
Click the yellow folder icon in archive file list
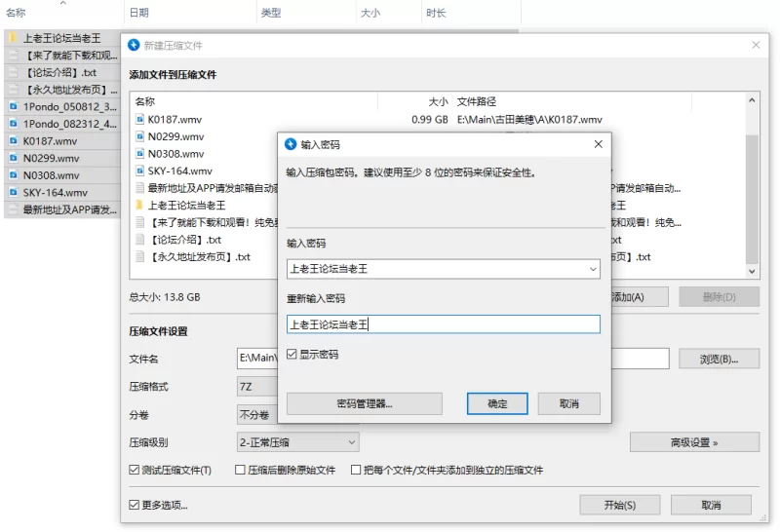[140, 206]
